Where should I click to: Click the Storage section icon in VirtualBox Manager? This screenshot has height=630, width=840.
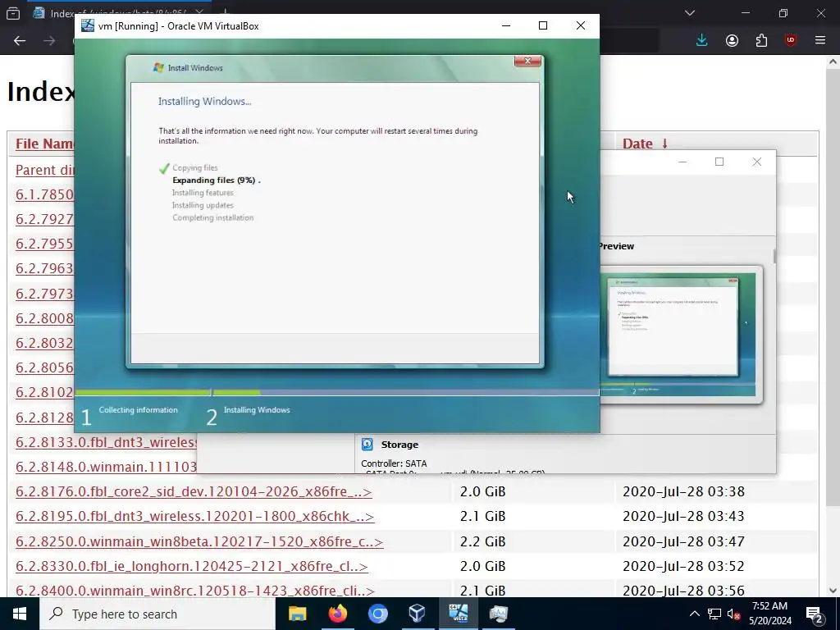[367, 444]
